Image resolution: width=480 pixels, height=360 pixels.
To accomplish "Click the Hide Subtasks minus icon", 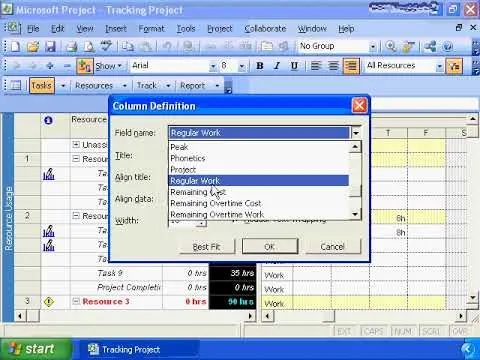I will tap(67, 66).
